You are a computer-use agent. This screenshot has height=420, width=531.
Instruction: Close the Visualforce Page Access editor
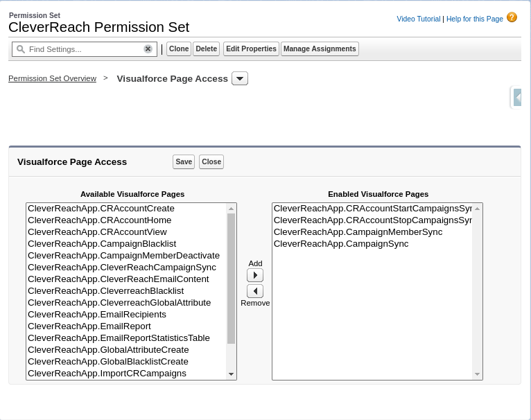click(211, 162)
